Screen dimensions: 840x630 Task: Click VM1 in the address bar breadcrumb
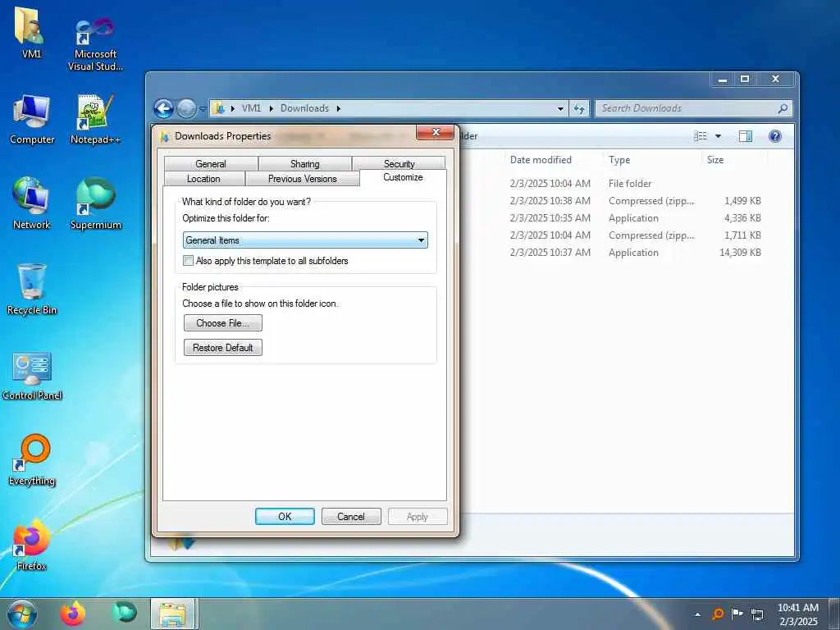[x=251, y=108]
